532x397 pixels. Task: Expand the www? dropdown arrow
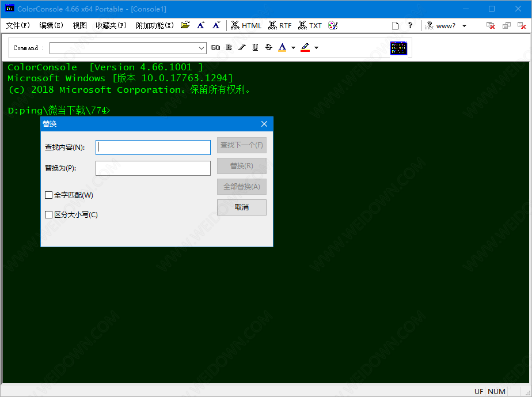click(464, 26)
